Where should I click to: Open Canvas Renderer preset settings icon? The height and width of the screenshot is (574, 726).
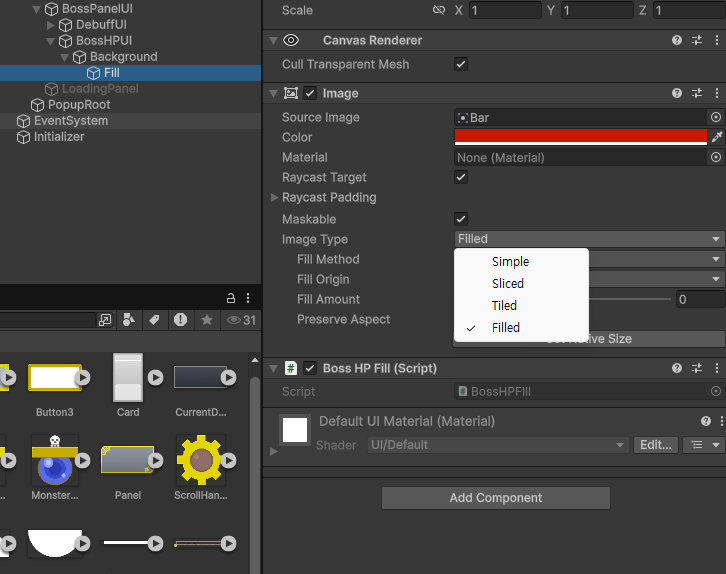[697, 40]
